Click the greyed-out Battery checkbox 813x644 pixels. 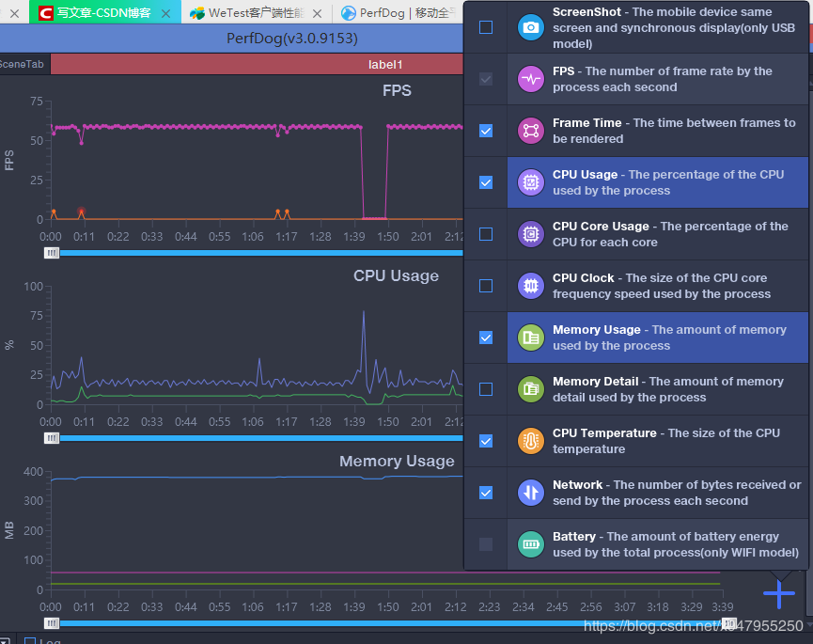pos(486,544)
